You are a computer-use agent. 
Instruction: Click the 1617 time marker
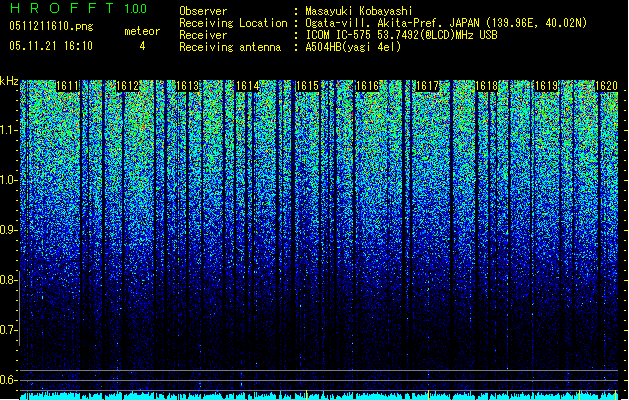coord(428,86)
